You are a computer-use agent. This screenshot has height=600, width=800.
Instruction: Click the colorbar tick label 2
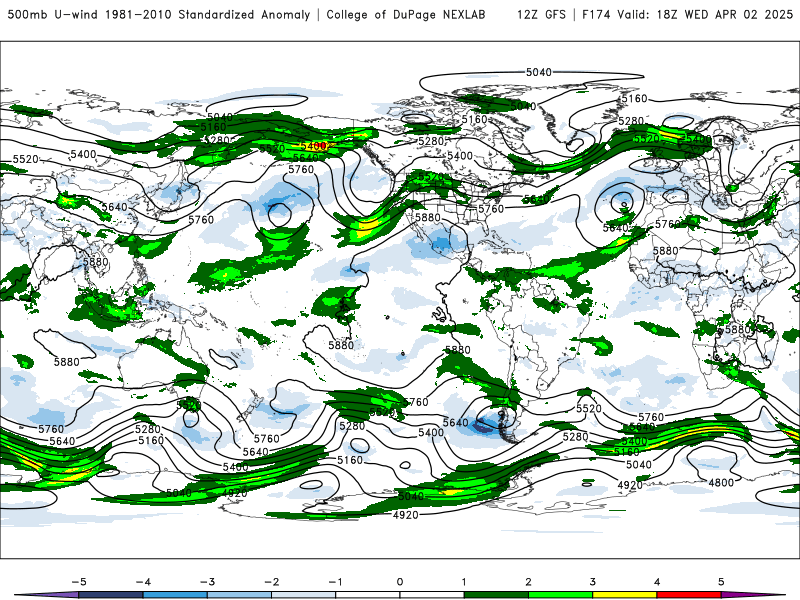pyautogui.click(x=528, y=582)
